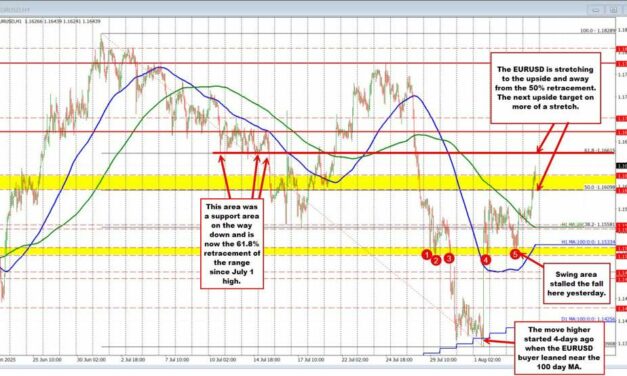Click the 22 Jul 02:00 time label
Image resolution: width=627 pixels, height=376 pixels.
pos(355,360)
